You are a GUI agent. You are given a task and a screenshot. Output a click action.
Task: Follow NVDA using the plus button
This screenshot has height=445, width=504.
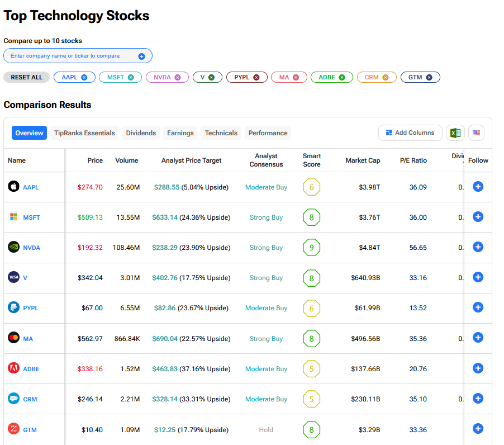[x=478, y=247]
